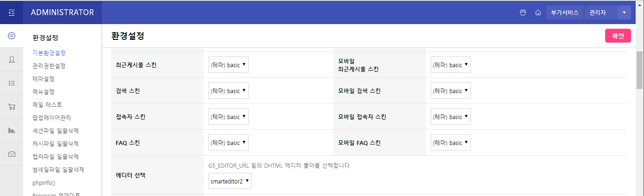Screen dimensions: 644x196
Task: Open 팝업레이어관리 menu item
Action: coord(52,118)
